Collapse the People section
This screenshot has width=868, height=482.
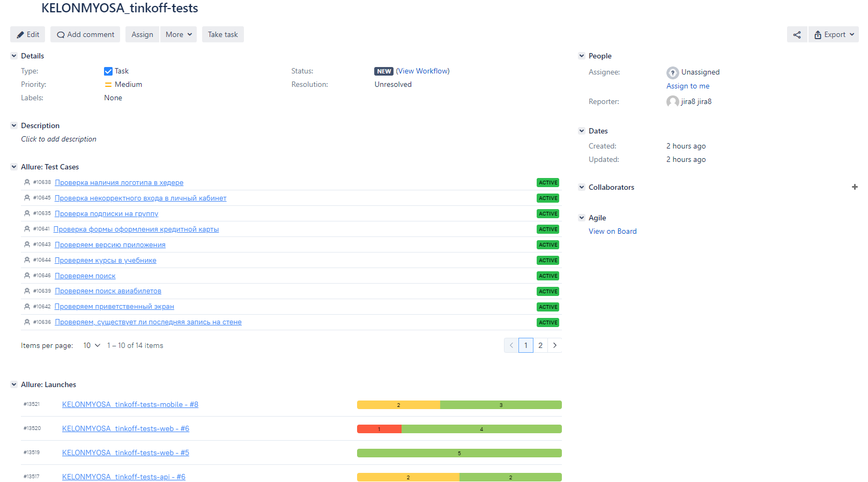coord(582,56)
